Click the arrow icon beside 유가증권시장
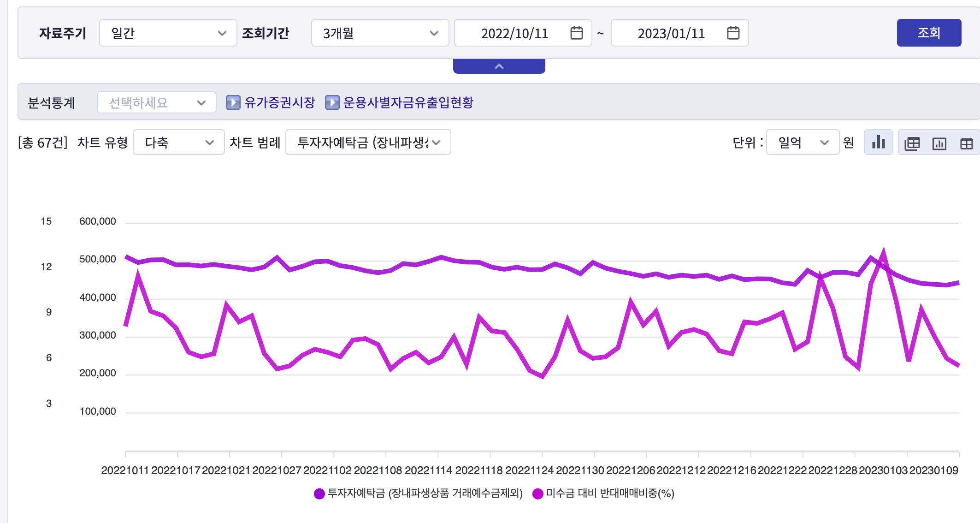Viewport: 980px width, 523px height. (x=233, y=102)
